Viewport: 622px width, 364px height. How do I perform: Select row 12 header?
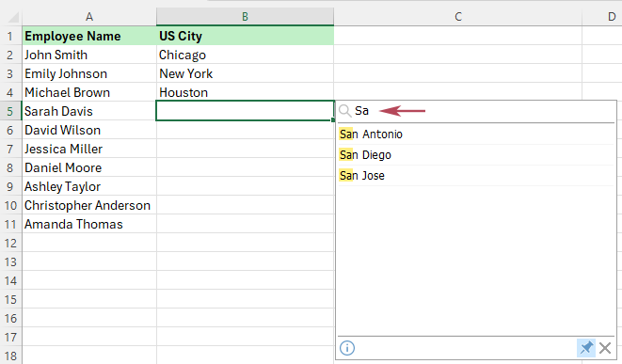coord(10,243)
